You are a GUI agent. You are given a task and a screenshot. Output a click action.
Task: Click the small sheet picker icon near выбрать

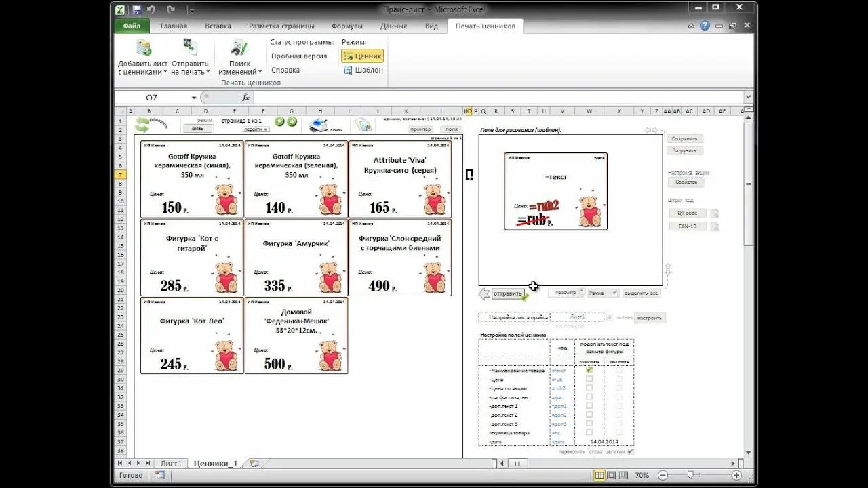[610, 317]
